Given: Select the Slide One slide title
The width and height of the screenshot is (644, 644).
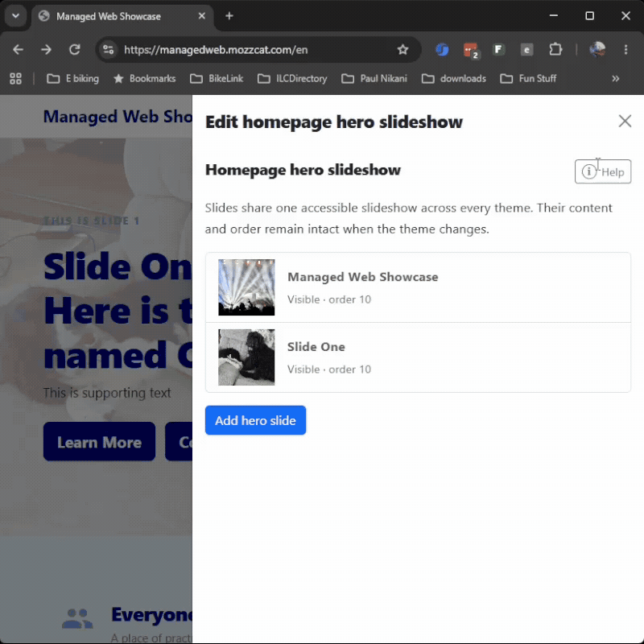Looking at the screenshot, I should click(316, 347).
